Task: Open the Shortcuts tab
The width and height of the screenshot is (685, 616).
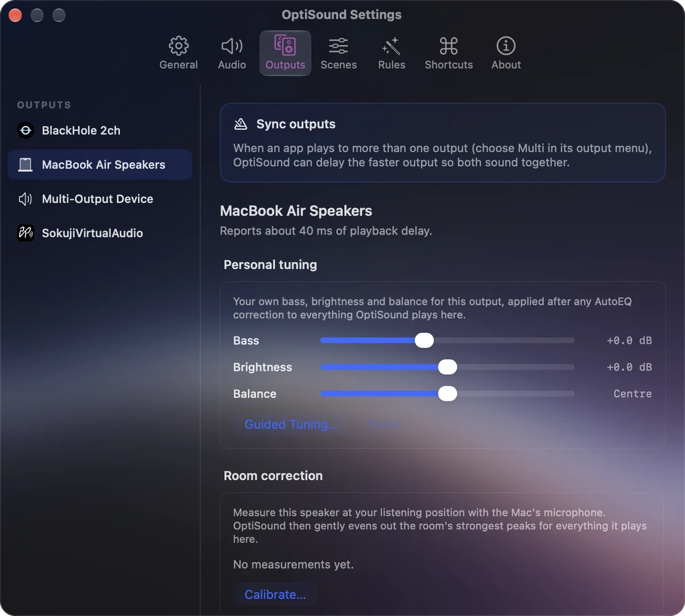Action: coord(449,53)
